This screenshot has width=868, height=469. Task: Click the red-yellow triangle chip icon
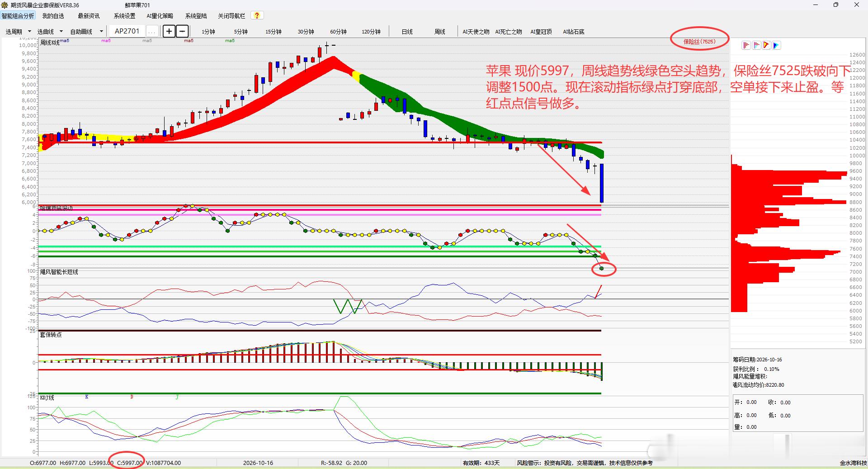pos(766,45)
